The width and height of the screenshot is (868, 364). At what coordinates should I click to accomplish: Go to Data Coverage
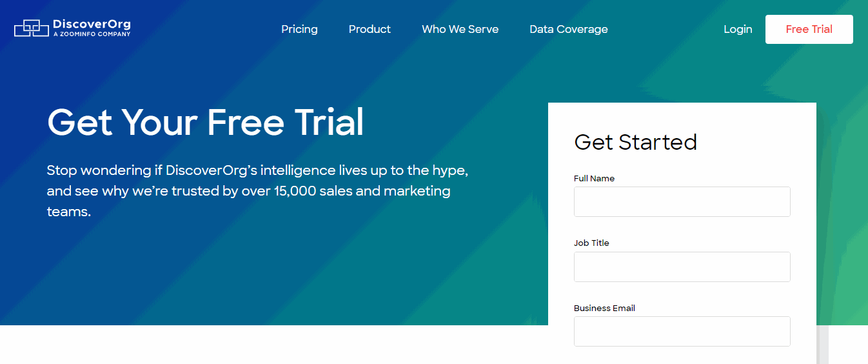[x=568, y=29]
